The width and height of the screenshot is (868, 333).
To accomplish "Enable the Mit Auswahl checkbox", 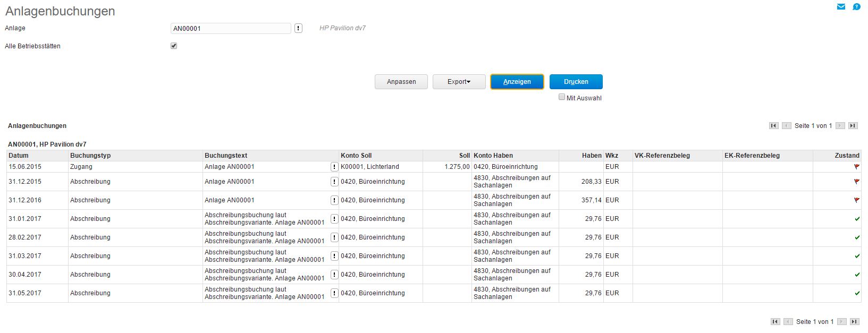I will [x=562, y=97].
